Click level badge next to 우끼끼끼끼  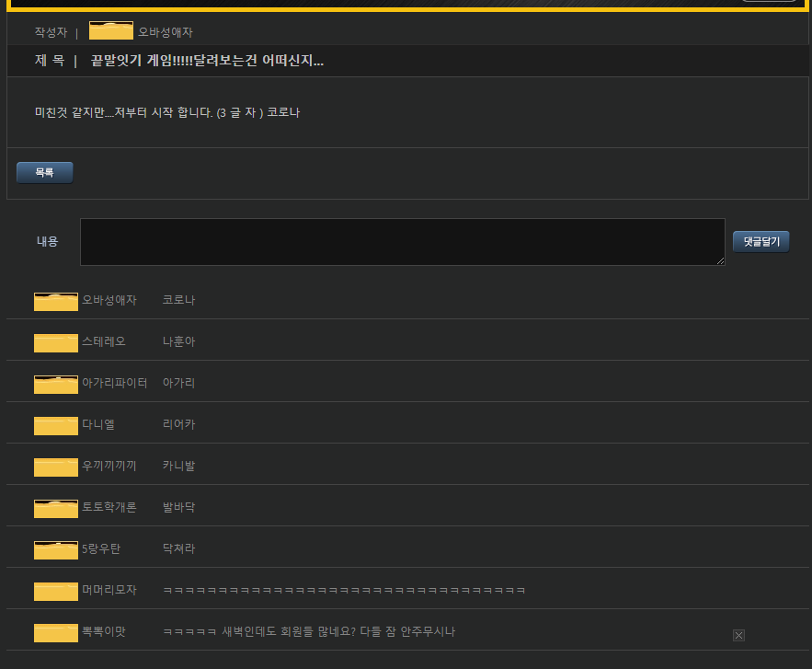coord(56,467)
